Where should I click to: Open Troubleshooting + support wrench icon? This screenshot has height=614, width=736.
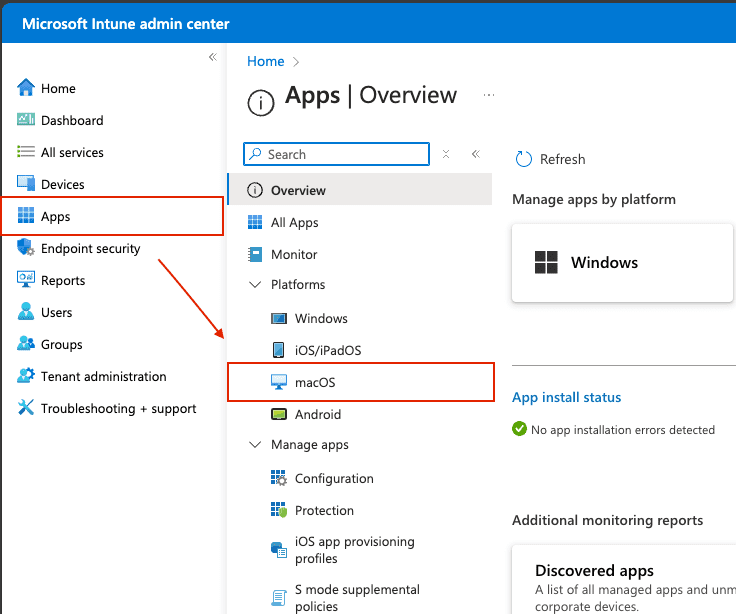click(x=26, y=408)
